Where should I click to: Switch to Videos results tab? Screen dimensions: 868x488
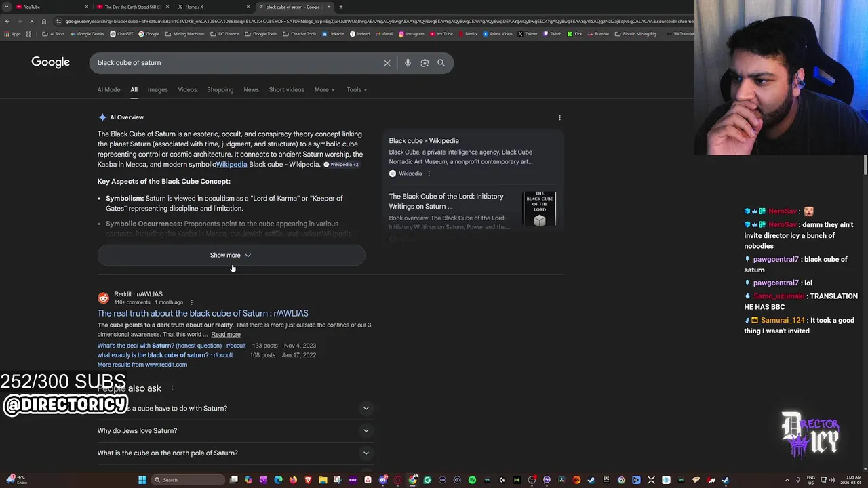click(187, 90)
